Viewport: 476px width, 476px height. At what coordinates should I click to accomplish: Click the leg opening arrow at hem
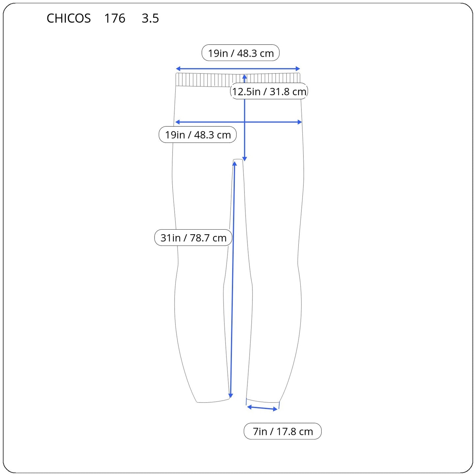263,408
